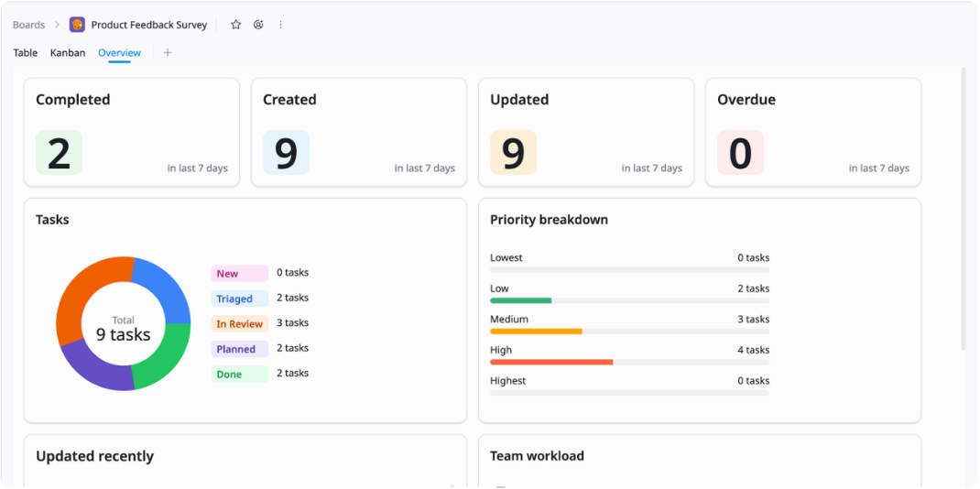Screen dimensions: 980x489
Task: Click the green donut chart segment
Action: coord(165,359)
